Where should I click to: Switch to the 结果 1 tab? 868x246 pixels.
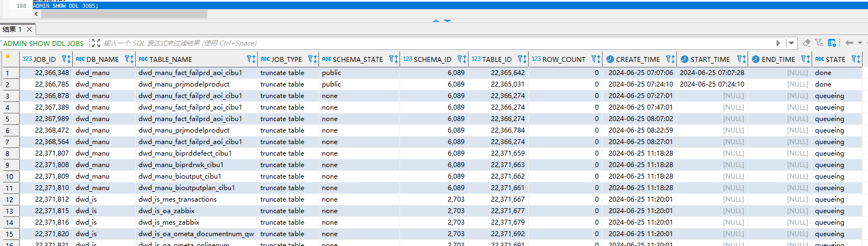[12, 29]
